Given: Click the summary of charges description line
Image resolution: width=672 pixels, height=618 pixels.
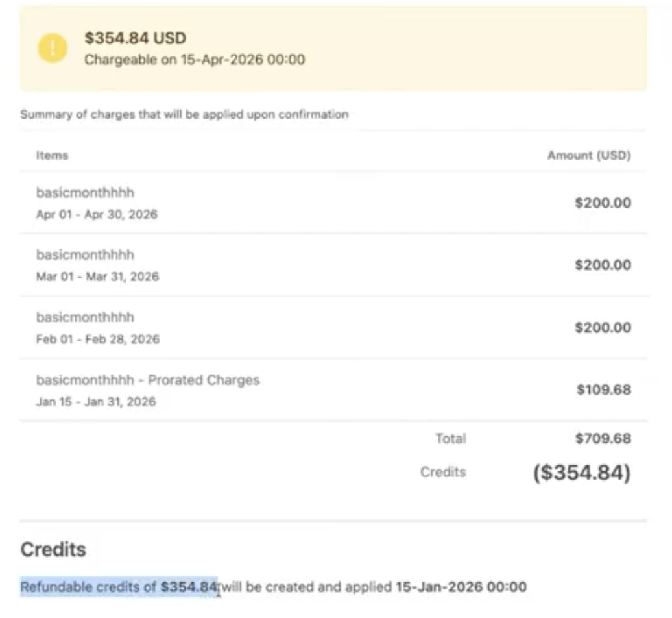Looking at the screenshot, I should [184, 114].
